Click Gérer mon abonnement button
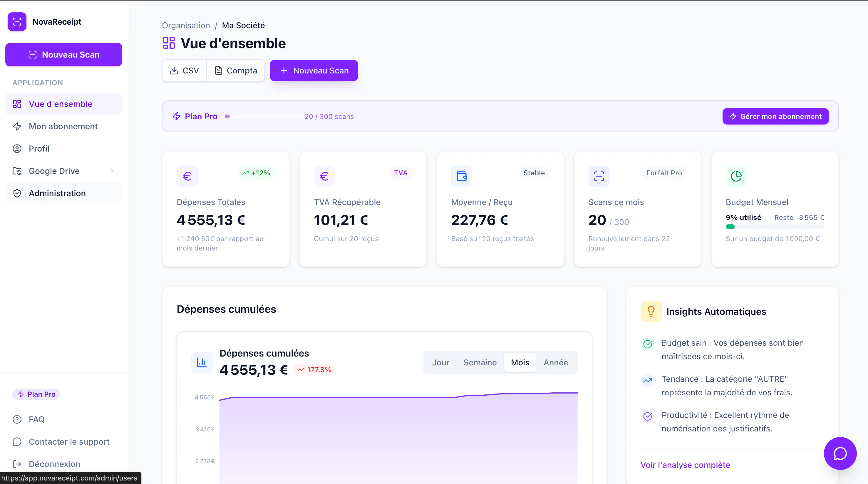The height and width of the screenshot is (484, 868). pyautogui.click(x=775, y=117)
